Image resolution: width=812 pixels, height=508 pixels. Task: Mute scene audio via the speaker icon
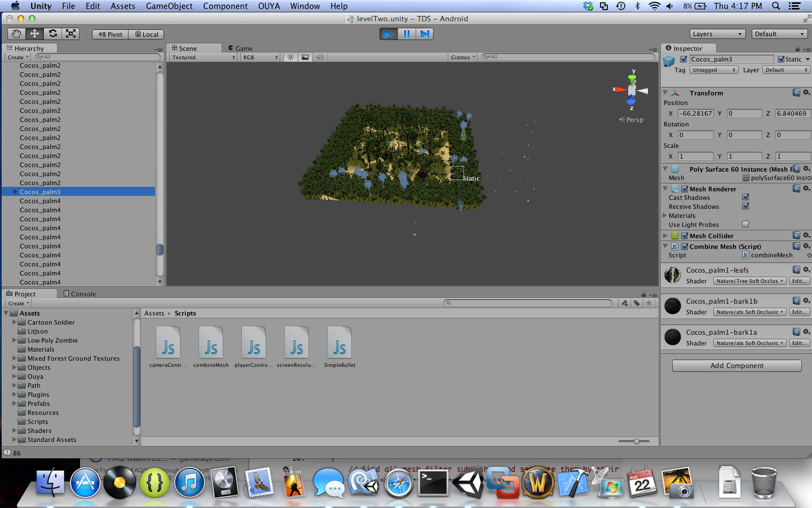coord(319,56)
